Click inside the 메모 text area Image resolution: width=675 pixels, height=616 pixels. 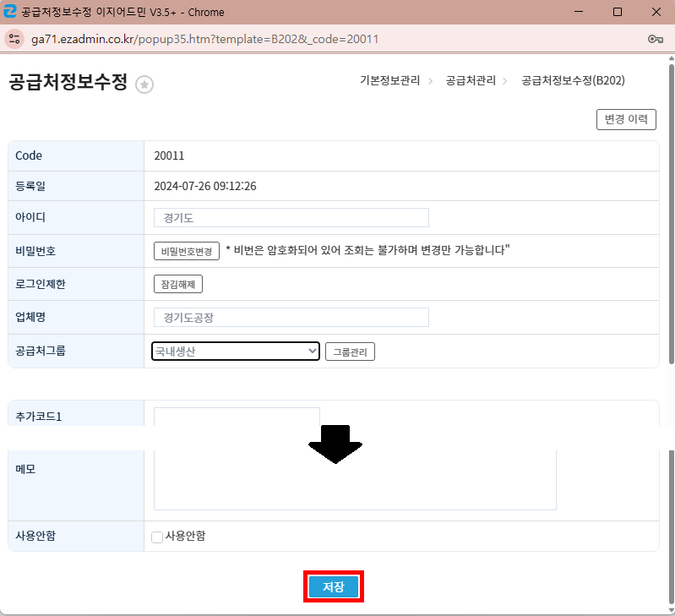(355, 482)
